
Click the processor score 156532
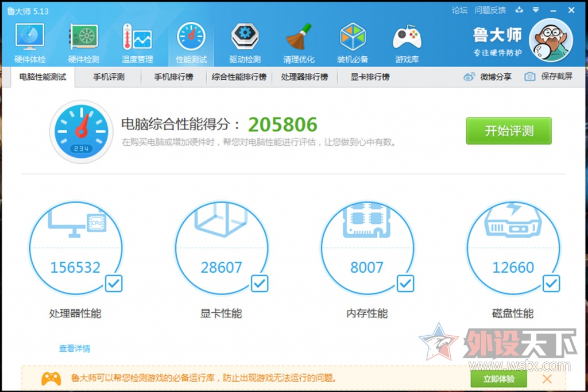pyautogui.click(x=75, y=267)
